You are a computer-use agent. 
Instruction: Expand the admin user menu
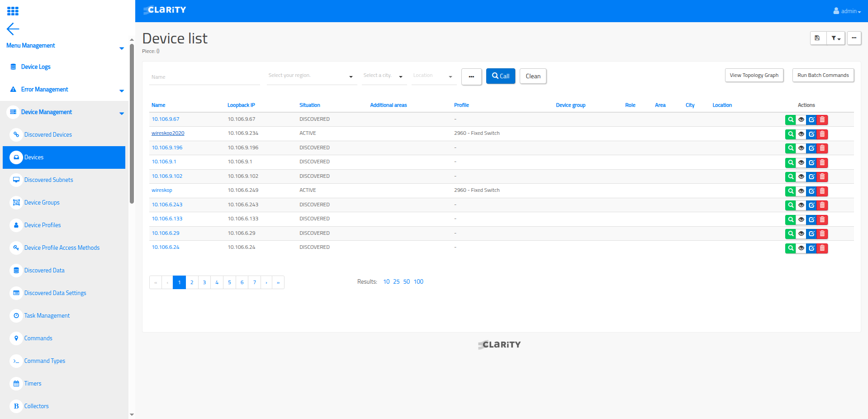coord(847,11)
